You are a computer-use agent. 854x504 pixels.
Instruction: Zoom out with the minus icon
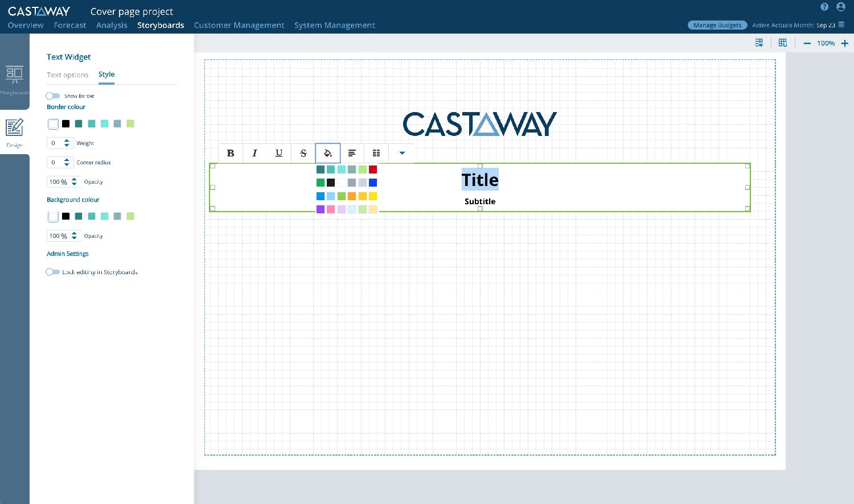[x=807, y=43]
